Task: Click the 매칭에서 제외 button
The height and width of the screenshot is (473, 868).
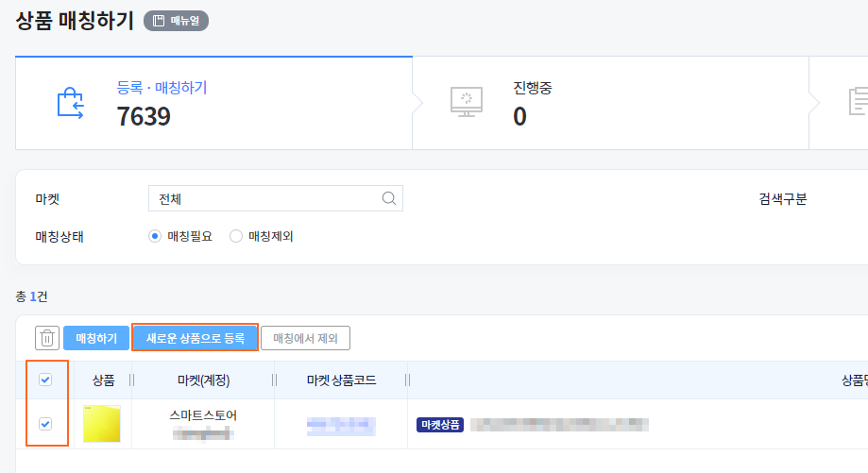Action: [305, 338]
